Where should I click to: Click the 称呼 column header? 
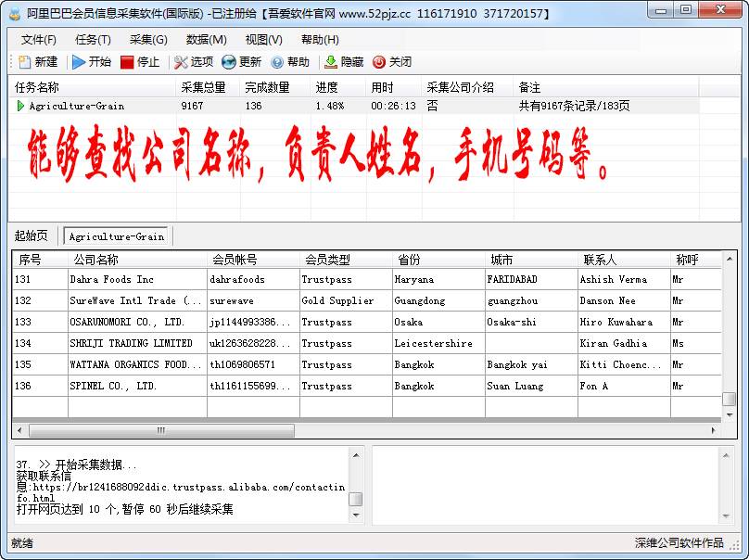[x=695, y=260]
